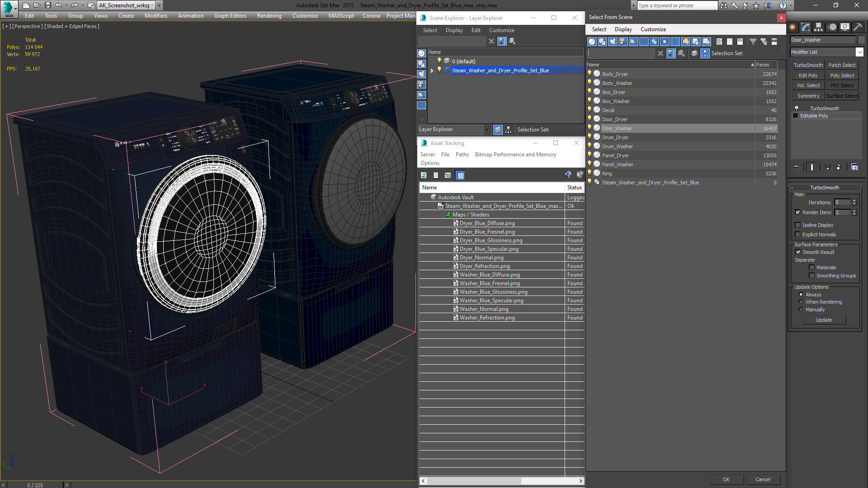The width and height of the screenshot is (868, 488).
Task: Click the Pin Stack icon
Action: 797,167
